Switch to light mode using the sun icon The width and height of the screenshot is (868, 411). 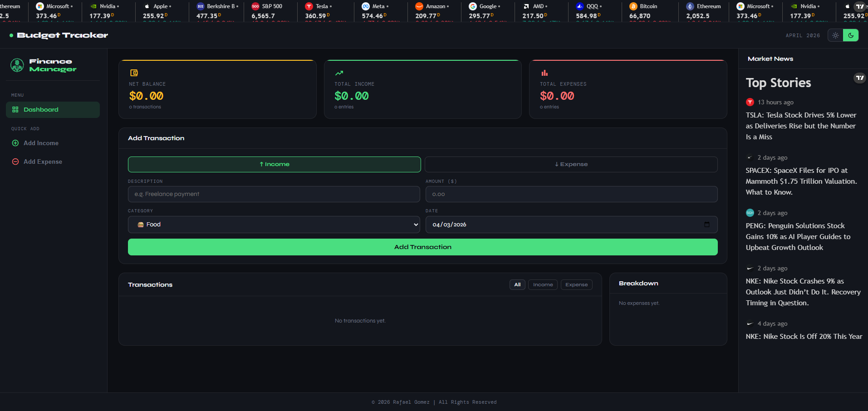pyautogui.click(x=835, y=35)
